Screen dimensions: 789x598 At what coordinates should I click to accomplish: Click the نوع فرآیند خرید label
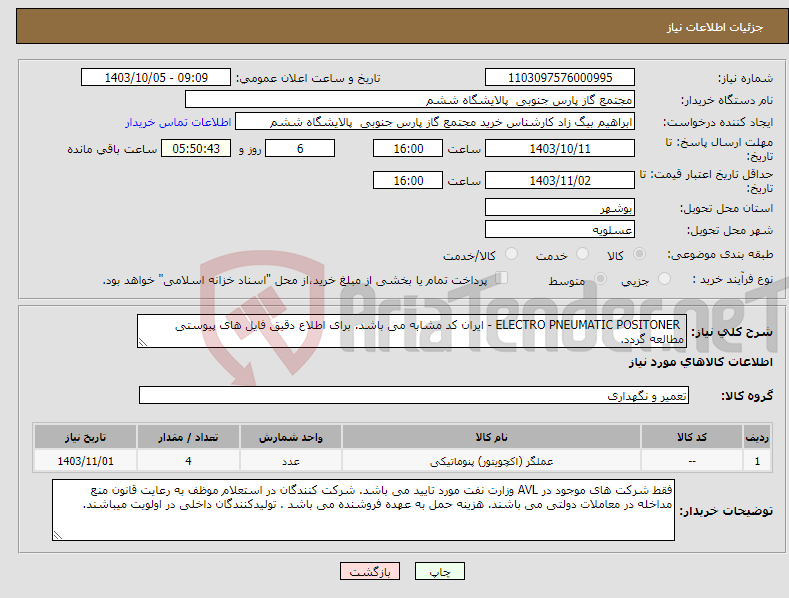click(733, 279)
